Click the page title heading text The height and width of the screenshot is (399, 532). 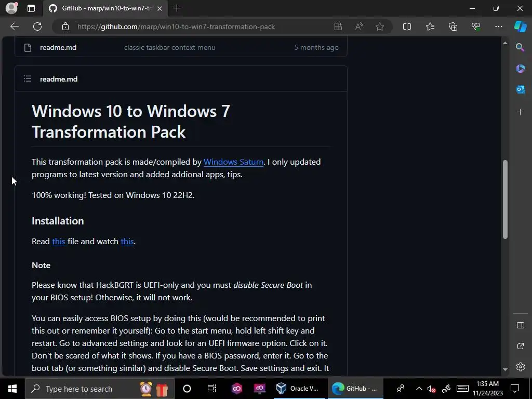(131, 122)
